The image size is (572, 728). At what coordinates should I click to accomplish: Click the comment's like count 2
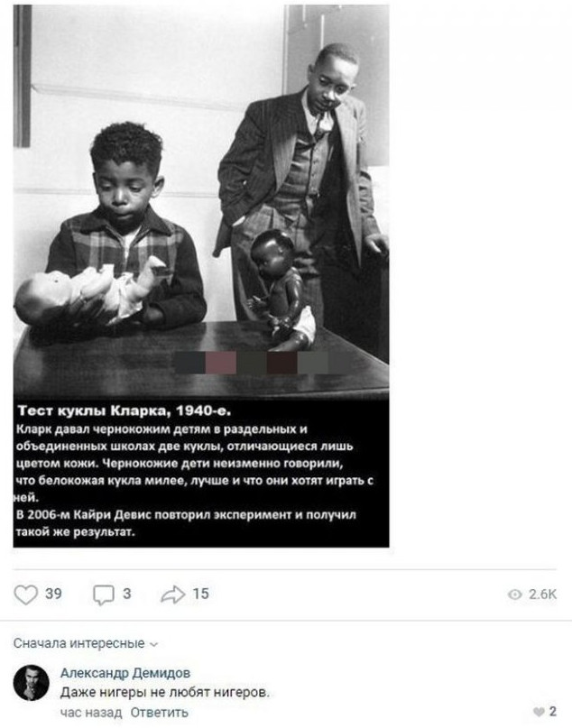(552, 712)
